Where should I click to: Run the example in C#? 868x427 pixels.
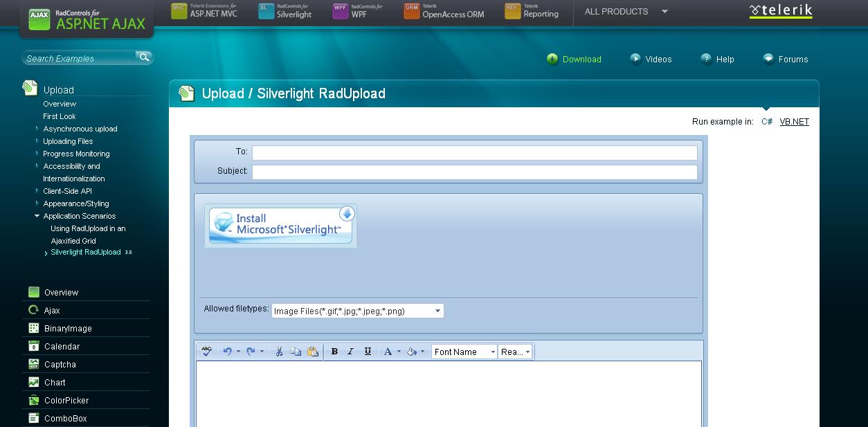(767, 122)
